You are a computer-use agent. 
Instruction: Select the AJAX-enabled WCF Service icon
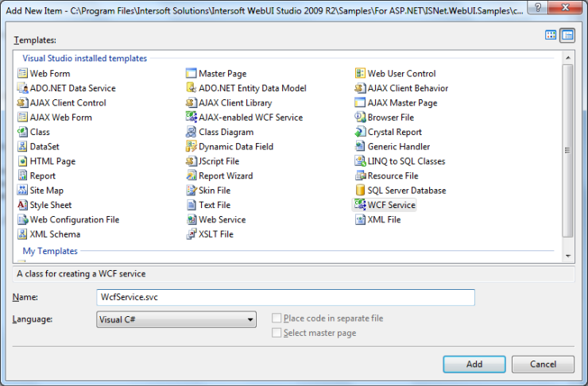click(x=191, y=118)
